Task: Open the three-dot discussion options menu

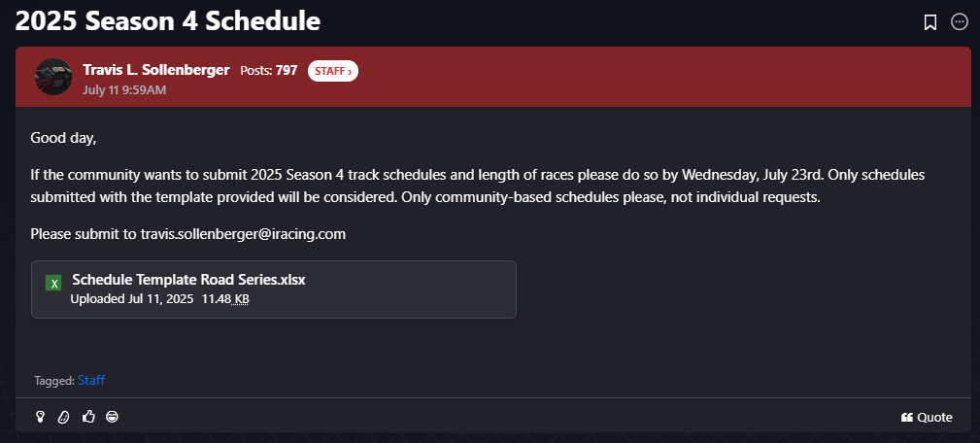Action: [959, 22]
